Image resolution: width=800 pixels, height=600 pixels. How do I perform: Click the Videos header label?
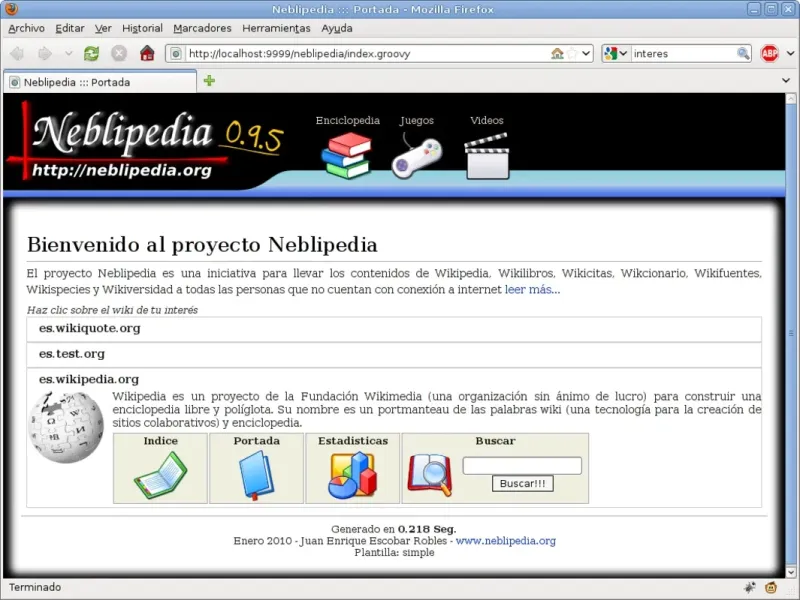[487, 120]
